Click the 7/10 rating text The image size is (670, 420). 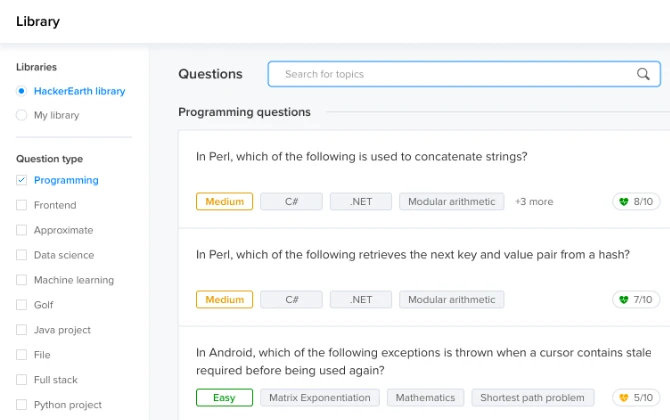tap(643, 300)
